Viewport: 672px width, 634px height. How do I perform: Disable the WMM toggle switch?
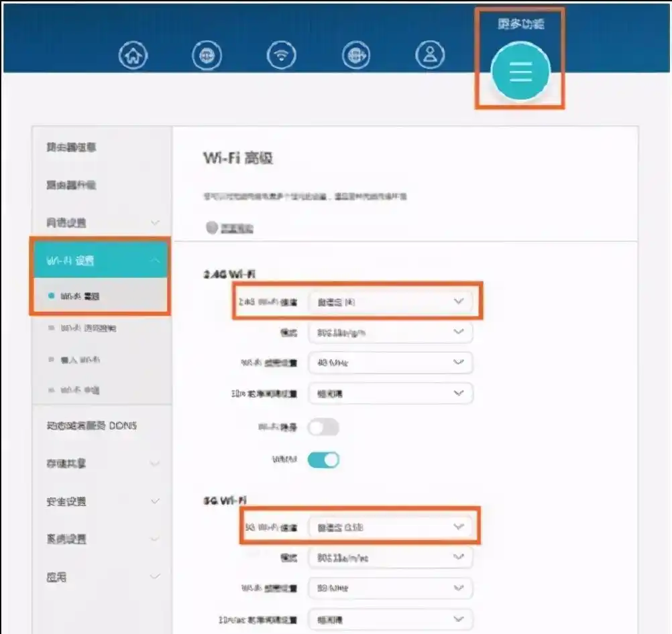(323, 460)
